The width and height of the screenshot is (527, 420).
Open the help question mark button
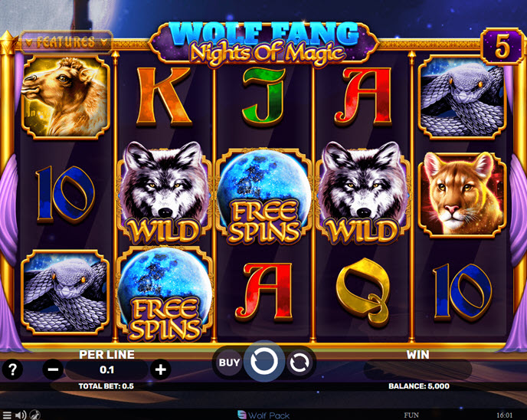pos(12,369)
